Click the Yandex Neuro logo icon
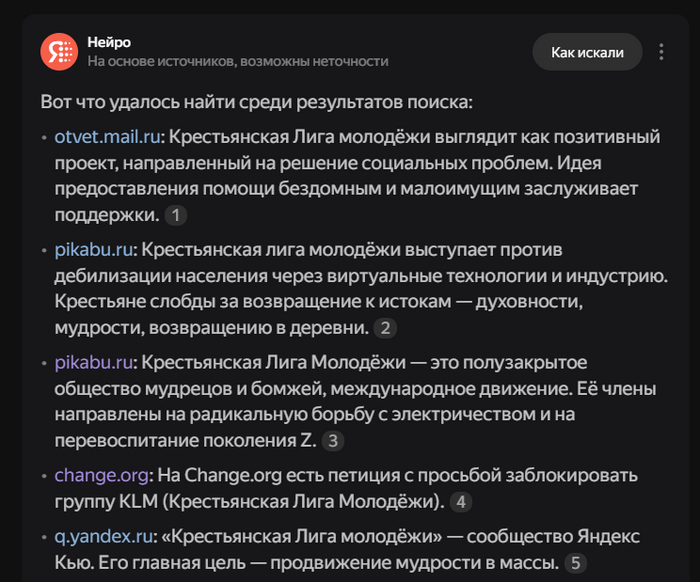This screenshot has height=582, width=700. click(59, 52)
